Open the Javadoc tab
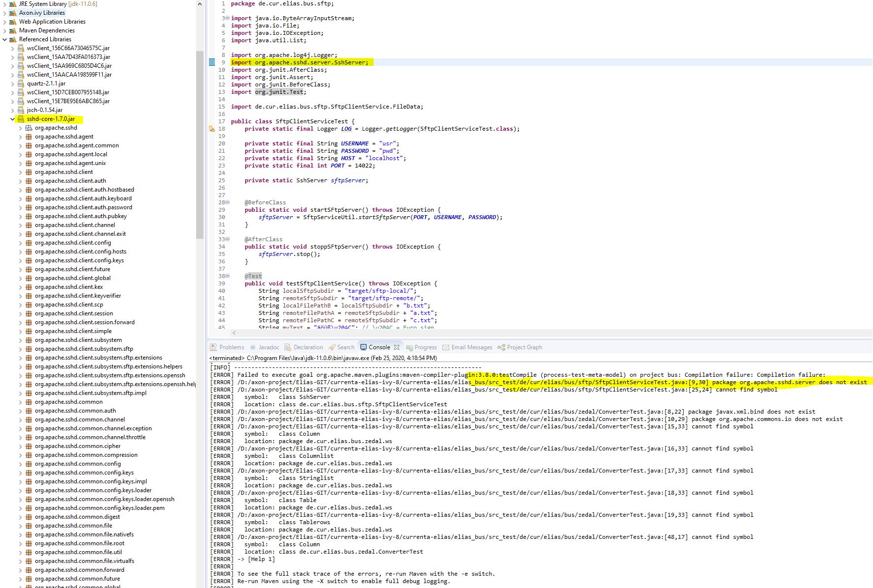 (264, 347)
